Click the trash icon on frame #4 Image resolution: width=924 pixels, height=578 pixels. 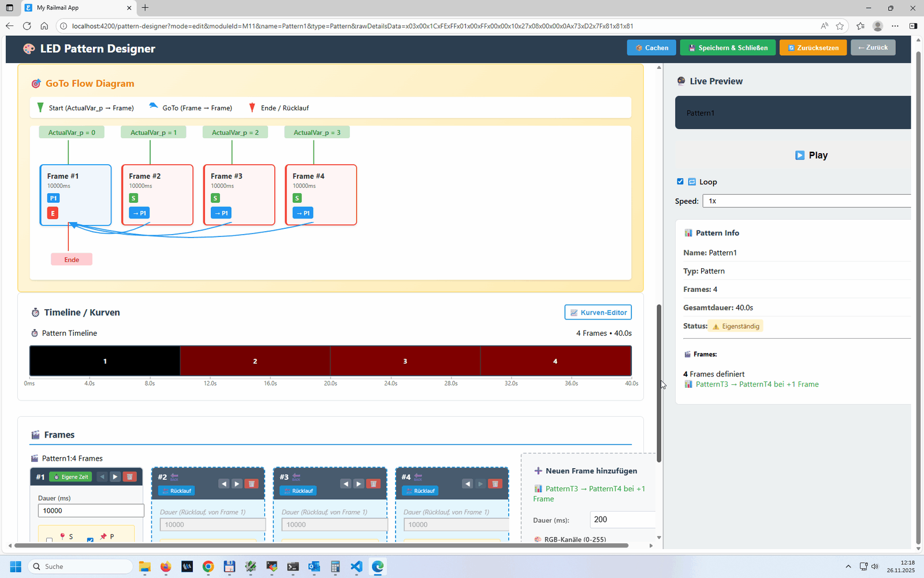click(495, 484)
